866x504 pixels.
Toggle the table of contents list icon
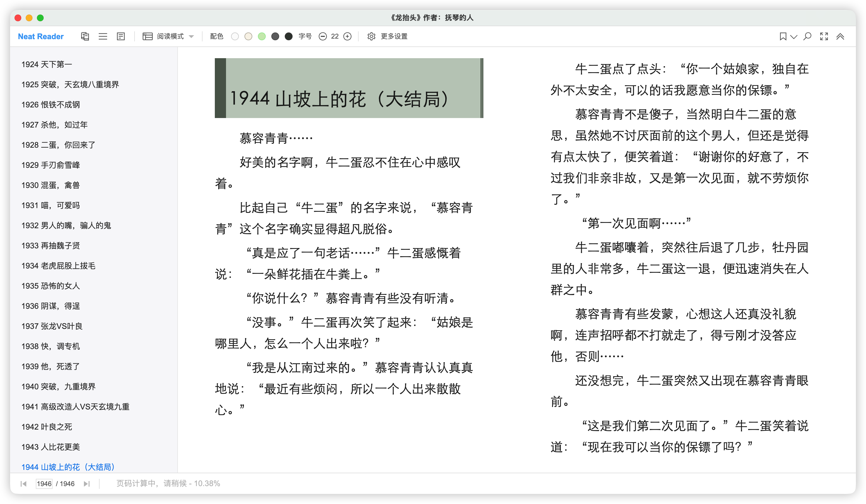pos(103,36)
